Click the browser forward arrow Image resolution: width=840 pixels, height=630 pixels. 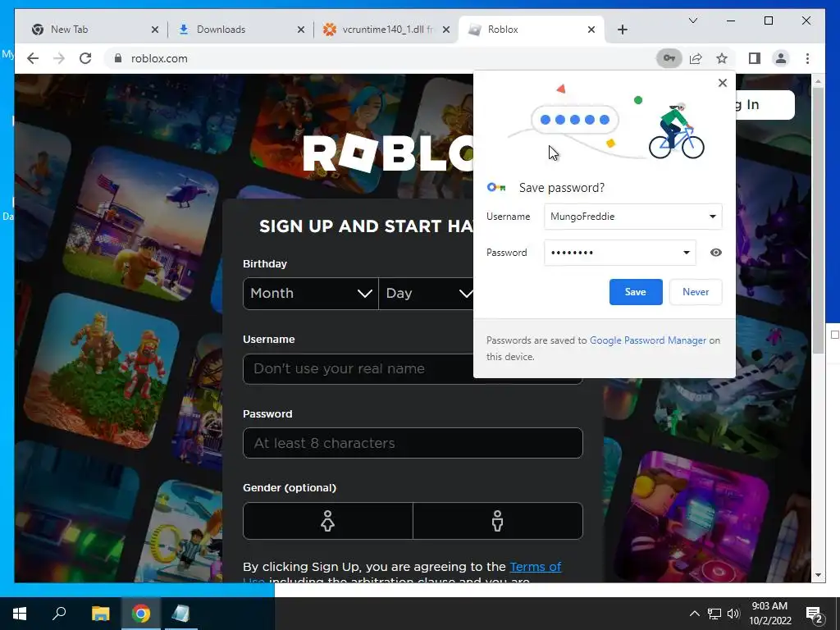pos(59,58)
